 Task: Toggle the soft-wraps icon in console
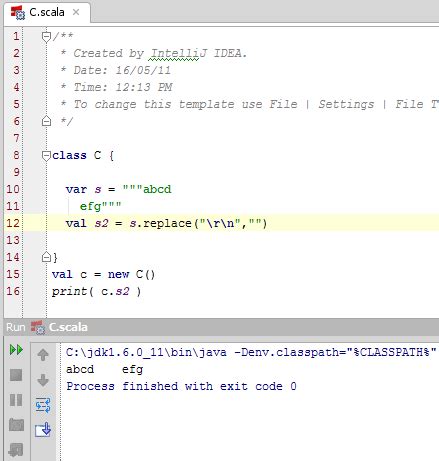coord(43,405)
